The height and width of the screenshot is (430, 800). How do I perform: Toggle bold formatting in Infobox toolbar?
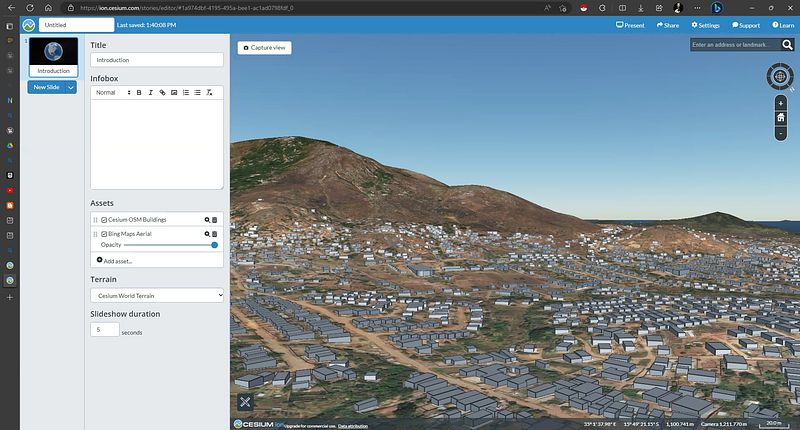tap(139, 92)
